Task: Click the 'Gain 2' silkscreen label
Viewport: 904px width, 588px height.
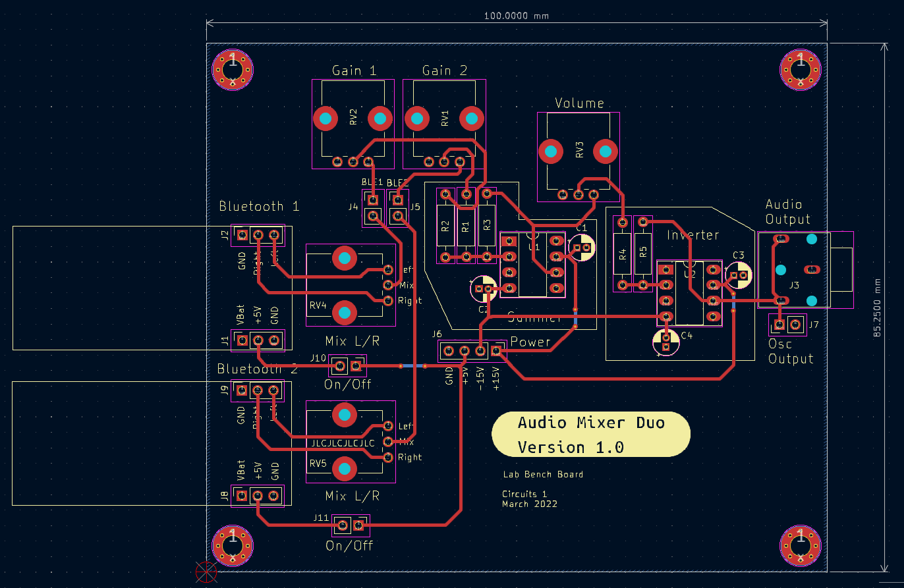Action: [445, 70]
